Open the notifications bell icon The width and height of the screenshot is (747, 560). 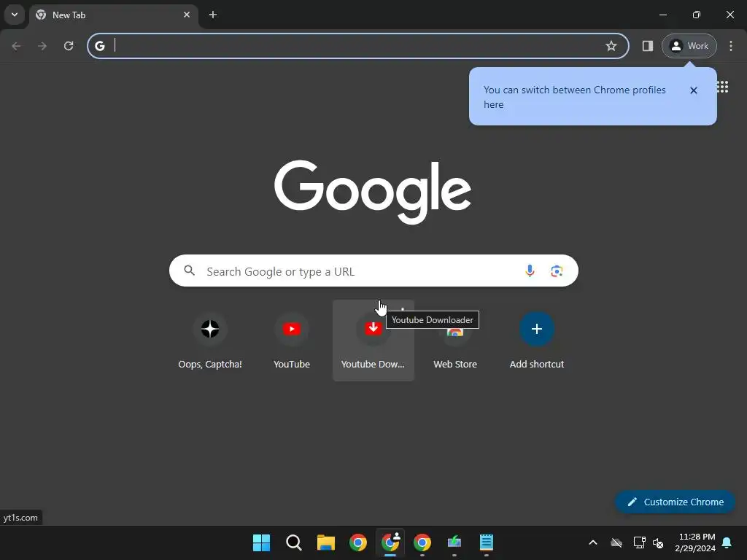click(x=727, y=542)
